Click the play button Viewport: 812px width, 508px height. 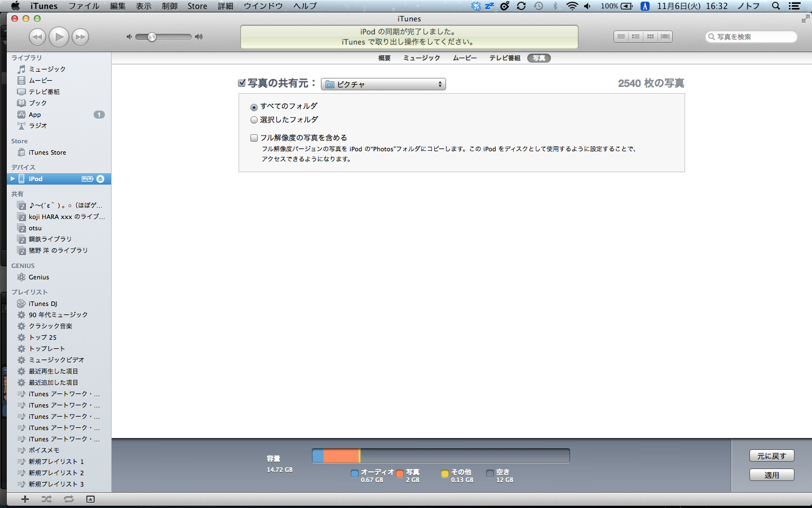pyautogui.click(x=59, y=37)
